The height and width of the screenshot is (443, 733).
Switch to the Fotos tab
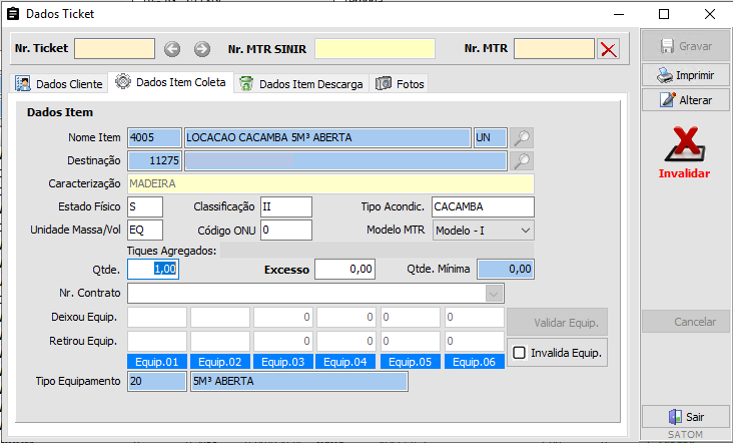coord(400,84)
